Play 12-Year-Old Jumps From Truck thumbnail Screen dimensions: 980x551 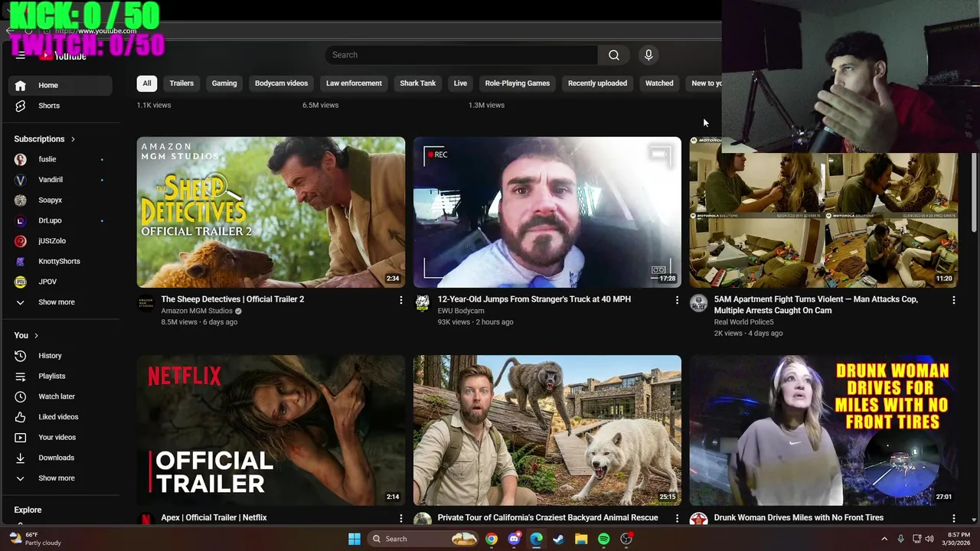[547, 212]
